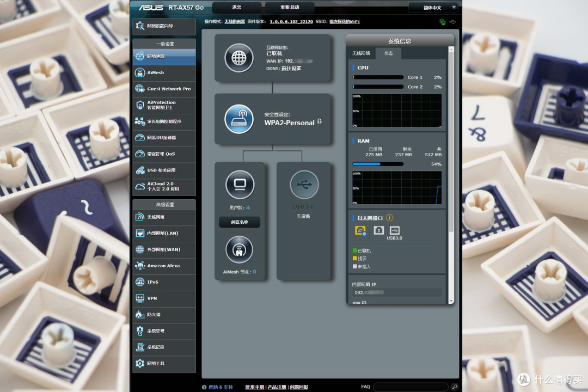588x392 pixels.
Task: Open VPN settings
Action: tap(164, 298)
